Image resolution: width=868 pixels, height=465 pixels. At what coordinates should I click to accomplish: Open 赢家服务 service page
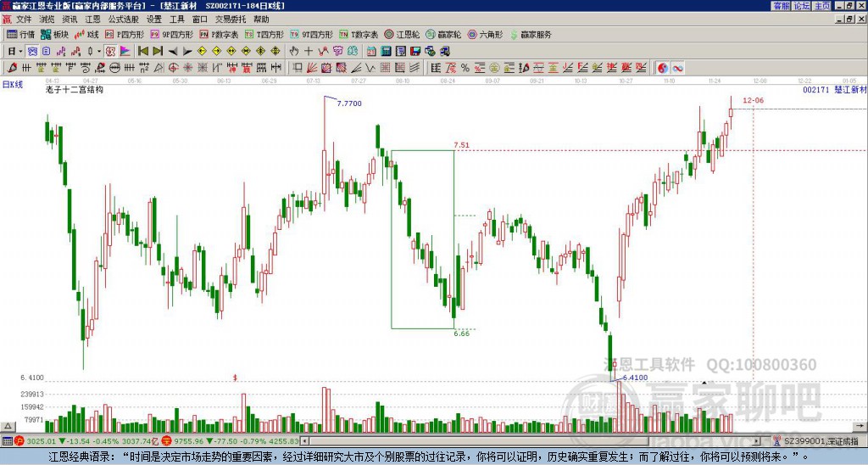tap(531, 35)
